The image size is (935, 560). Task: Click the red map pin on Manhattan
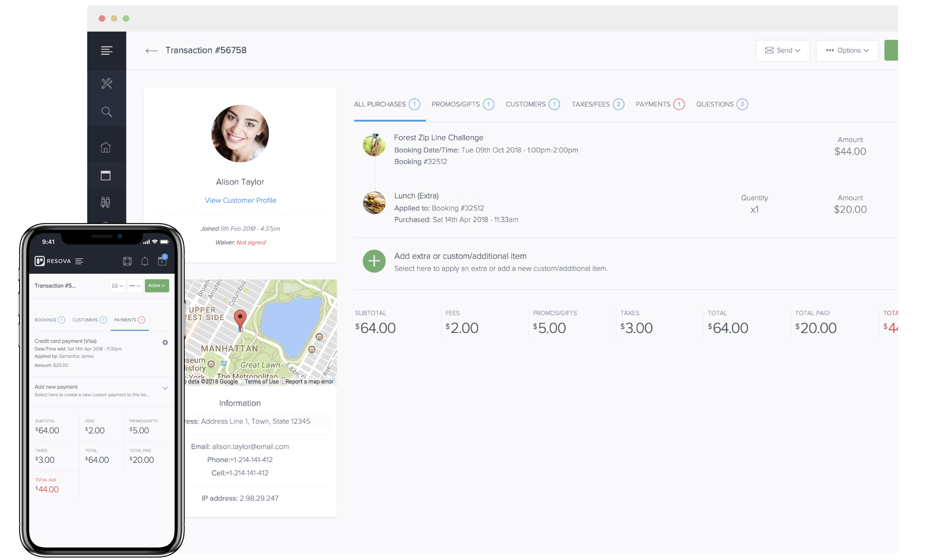click(240, 318)
